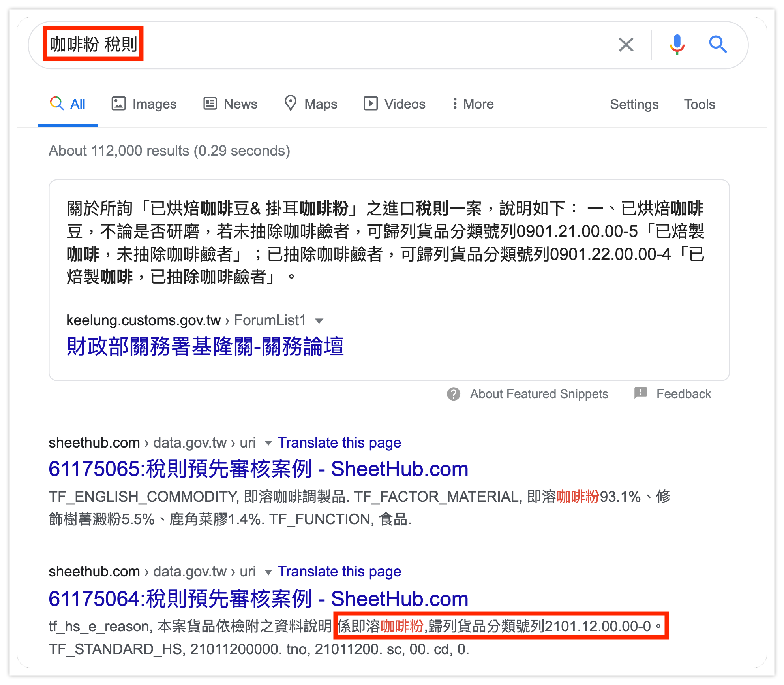The width and height of the screenshot is (784, 685).
Task: Click the blue magnifier search button
Action: (x=717, y=45)
